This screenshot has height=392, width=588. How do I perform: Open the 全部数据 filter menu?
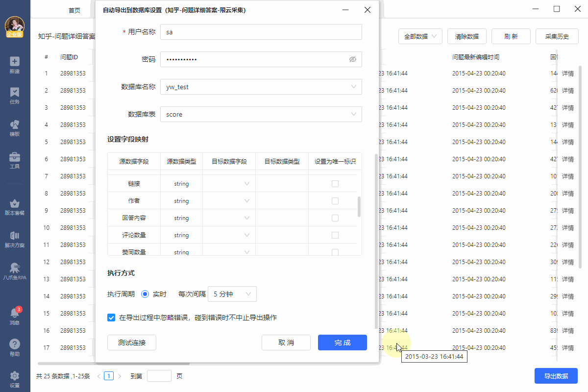420,36
